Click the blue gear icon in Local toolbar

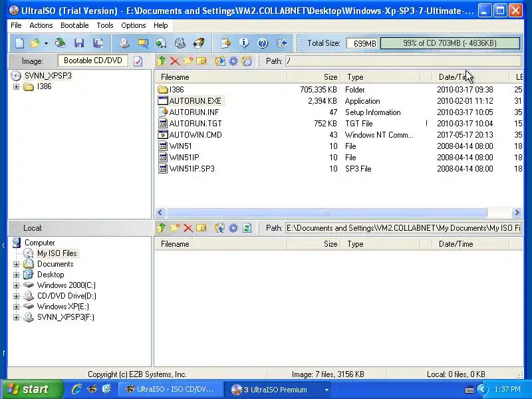pos(233,228)
